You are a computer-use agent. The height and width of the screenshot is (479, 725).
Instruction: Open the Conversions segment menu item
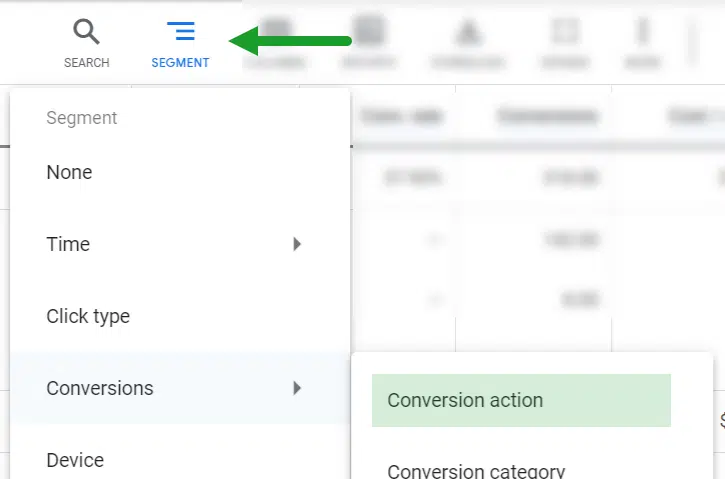[x=100, y=388]
